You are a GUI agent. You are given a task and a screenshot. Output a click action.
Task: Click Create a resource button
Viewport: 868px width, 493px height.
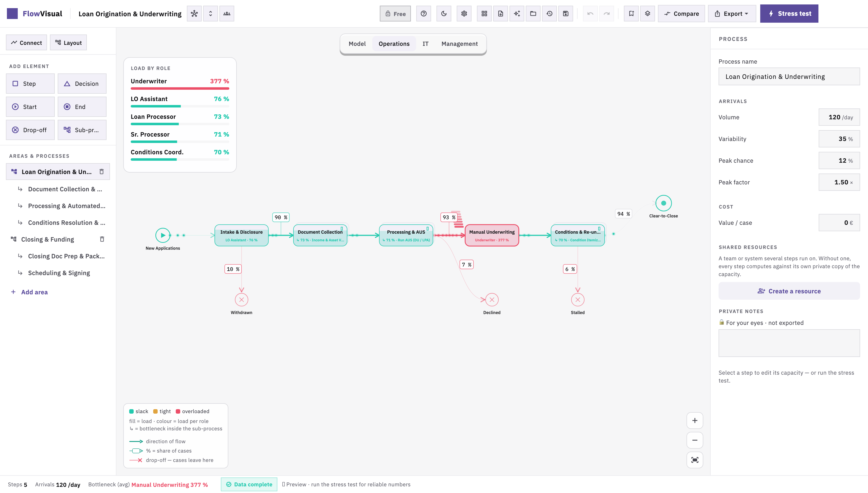point(789,291)
